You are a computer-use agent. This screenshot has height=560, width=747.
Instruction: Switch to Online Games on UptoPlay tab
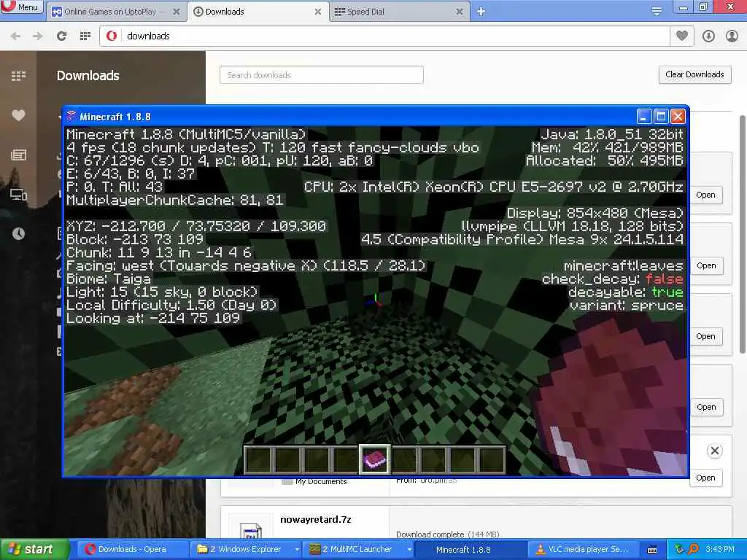pos(109,12)
